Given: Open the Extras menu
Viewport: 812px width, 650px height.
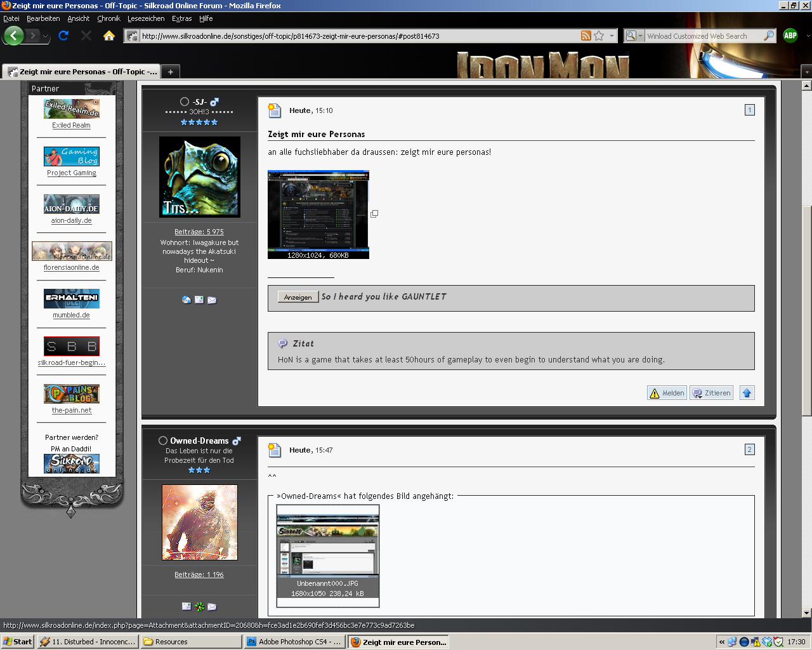Looking at the screenshot, I should [x=181, y=18].
